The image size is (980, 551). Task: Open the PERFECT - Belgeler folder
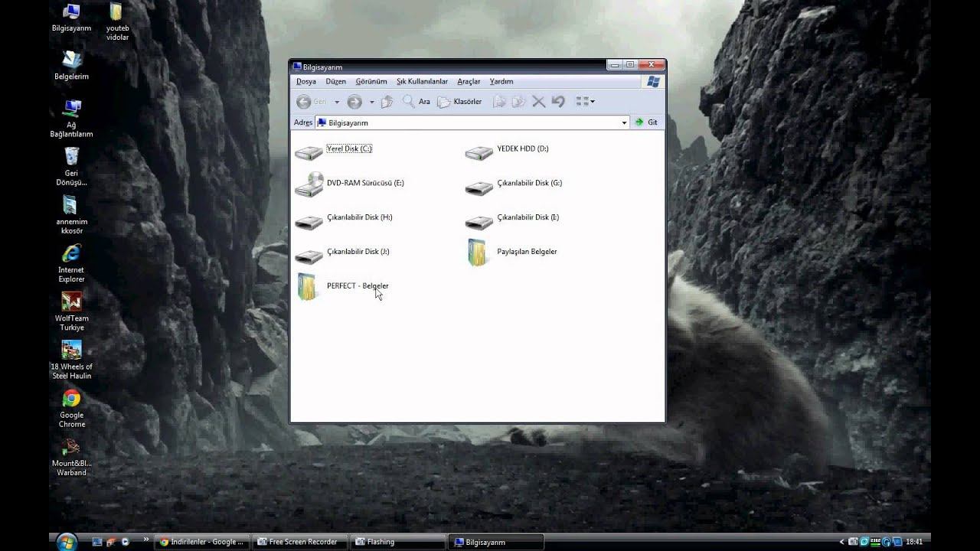coord(342,286)
